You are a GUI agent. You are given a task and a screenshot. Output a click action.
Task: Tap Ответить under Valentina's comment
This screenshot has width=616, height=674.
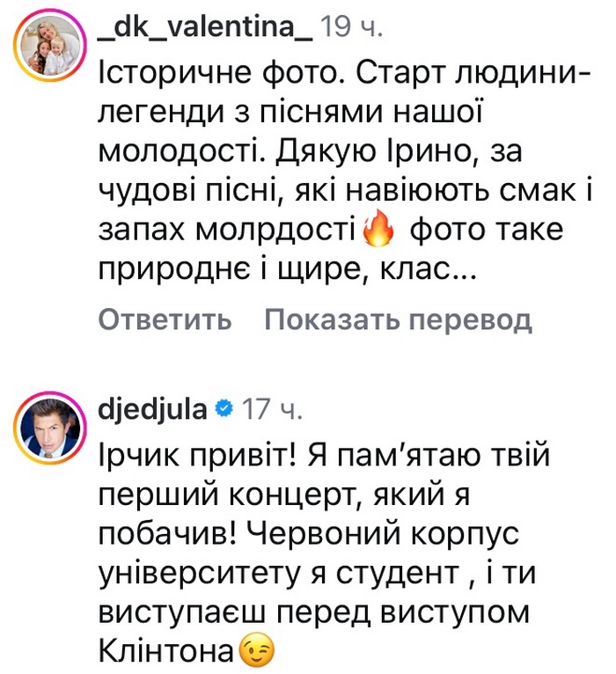pos(165,319)
